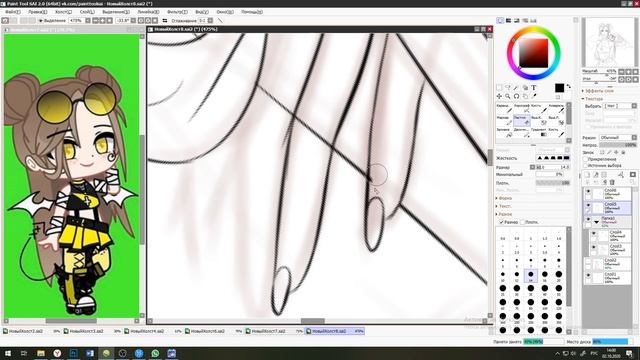Choose the Акварель (watercolor) brush

point(556,108)
